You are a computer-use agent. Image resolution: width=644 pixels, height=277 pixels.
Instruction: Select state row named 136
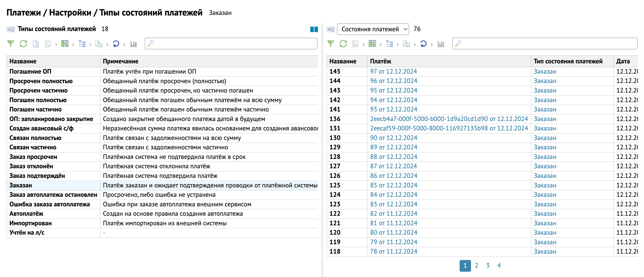[482, 119]
